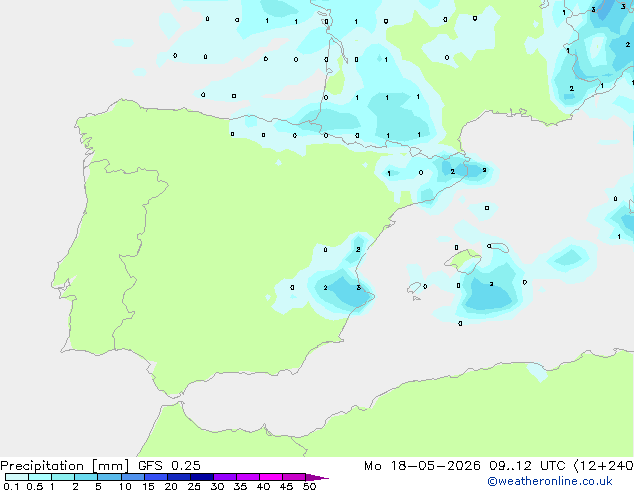Click the 'GFS 0.25' model label
The width and height of the screenshot is (634, 490).
[169, 466]
